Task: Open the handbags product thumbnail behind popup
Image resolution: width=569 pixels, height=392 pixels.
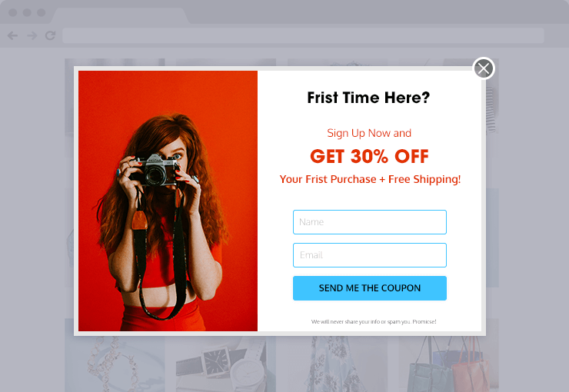Action: [x=449, y=364]
